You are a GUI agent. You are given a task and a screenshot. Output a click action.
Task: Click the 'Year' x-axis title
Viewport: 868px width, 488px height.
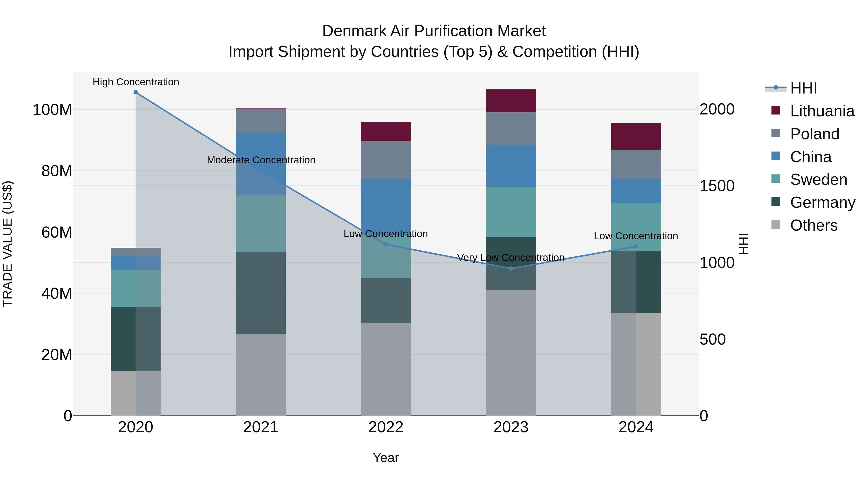(x=386, y=458)
